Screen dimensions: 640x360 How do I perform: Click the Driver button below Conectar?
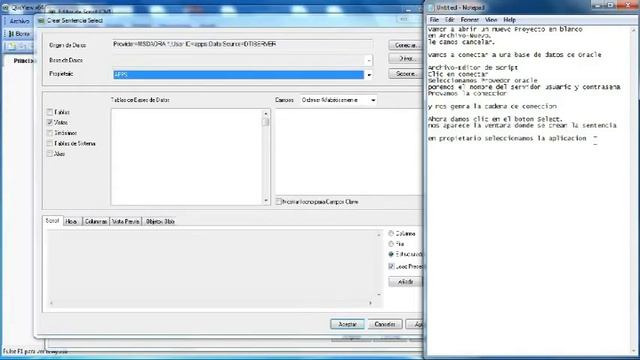pyautogui.click(x=405, y=59)
